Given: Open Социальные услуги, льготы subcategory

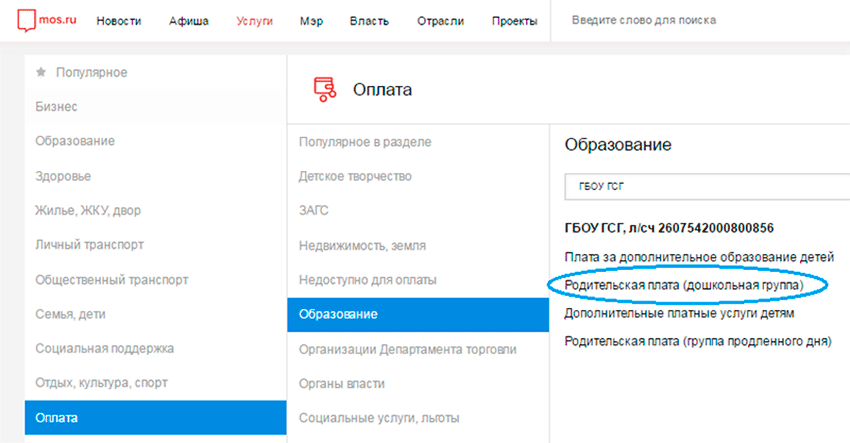Looking at the screenshot, I should tap(379, 418).
